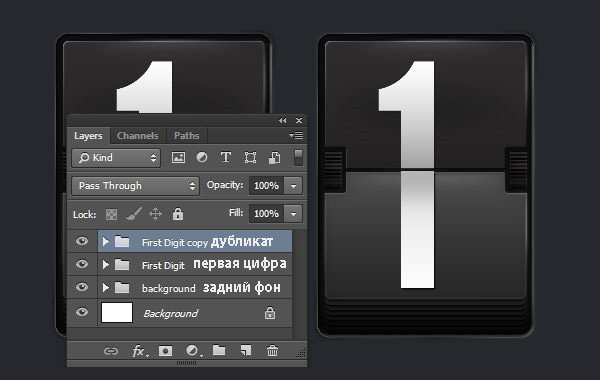Viewport: 600px width, 380px height.
Task: Click the Fill 100% value field
Action: coord(266,214)
